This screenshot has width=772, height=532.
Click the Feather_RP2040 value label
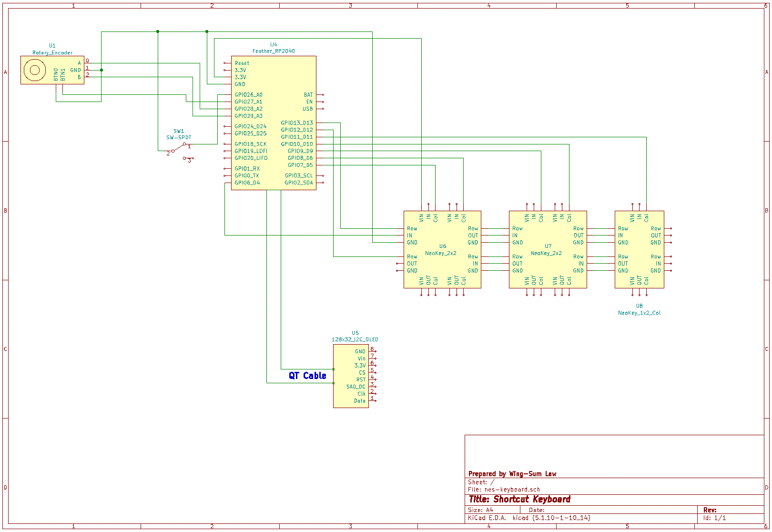(x=274, y=51)
